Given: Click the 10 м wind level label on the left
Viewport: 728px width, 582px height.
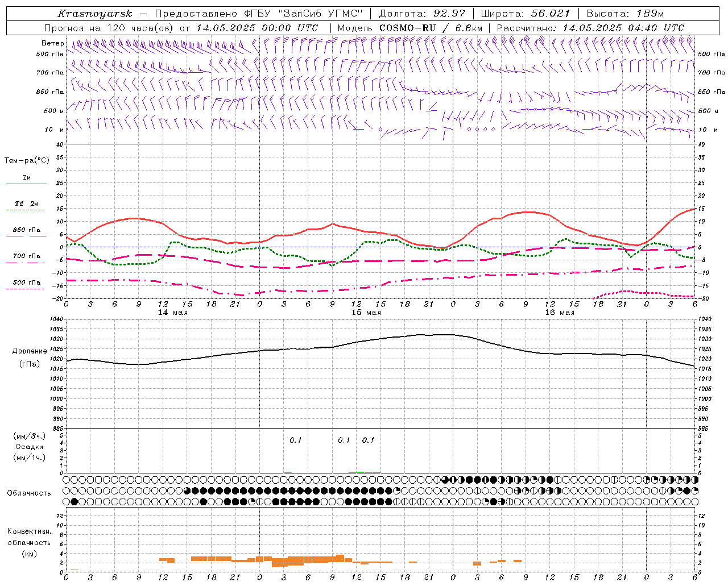Looking at the screenshot, I should [x=54, y=130].
